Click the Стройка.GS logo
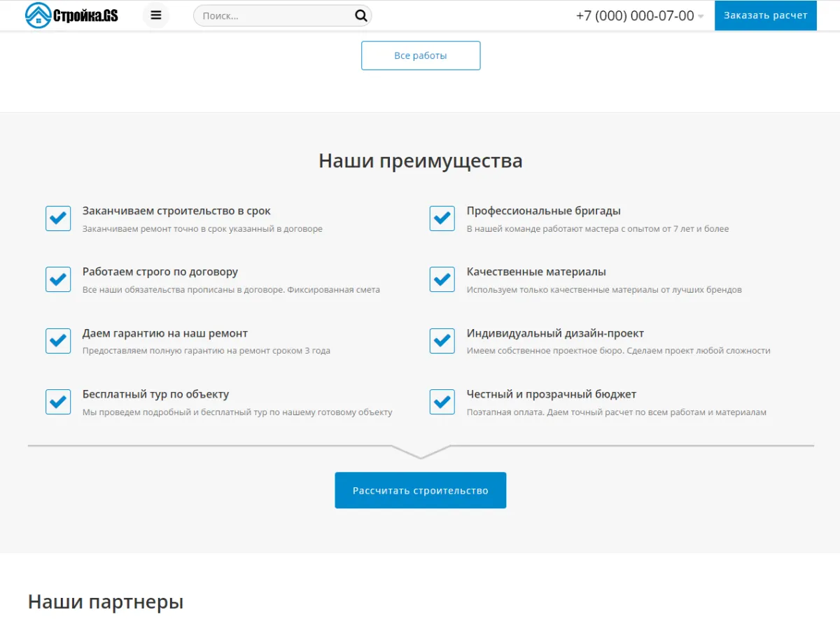This screenshot has height=635, width=840. pos(70,15)
